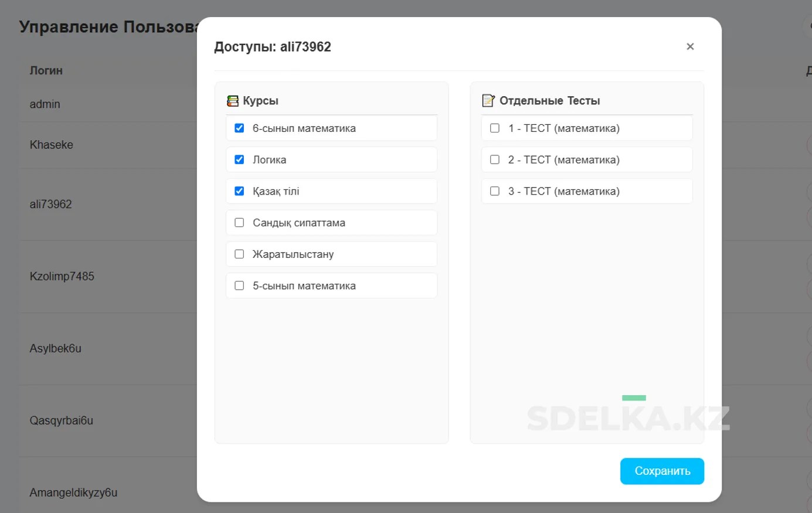Image resolution: width=812 pixels, height=513 pixels.
Task: Click the 5-сынып математика label text
Action: tap(304, 286)
